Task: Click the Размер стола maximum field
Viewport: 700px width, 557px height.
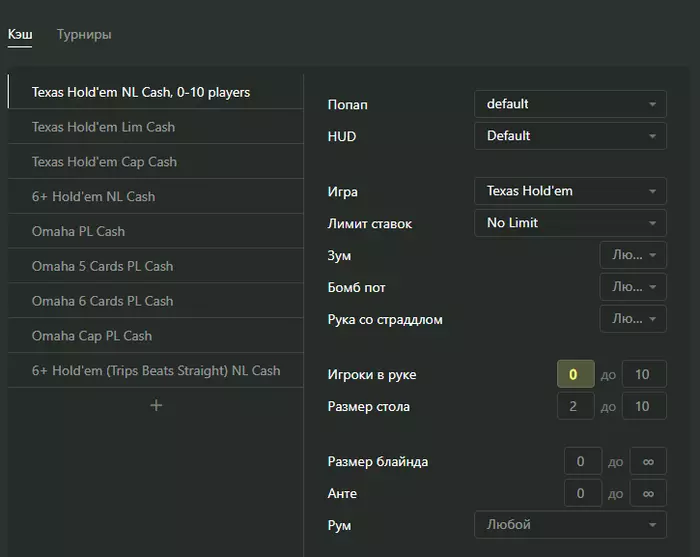Action: tap(644, 406)
